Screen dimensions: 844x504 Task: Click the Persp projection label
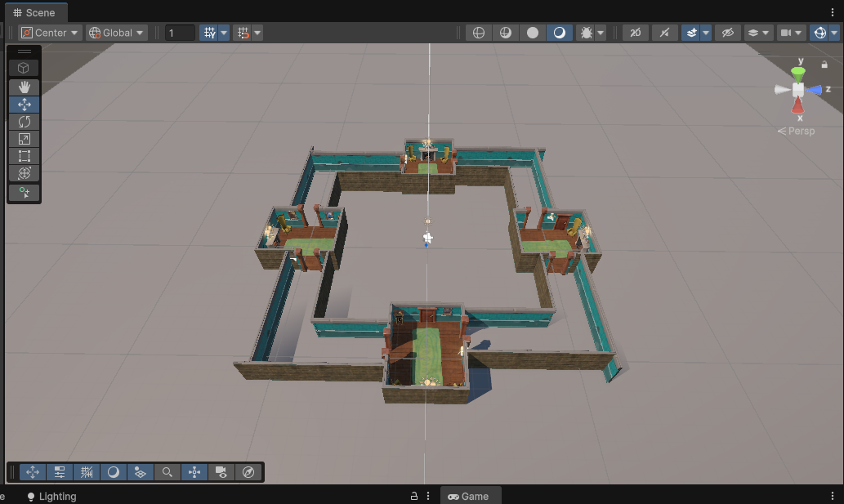797,131
